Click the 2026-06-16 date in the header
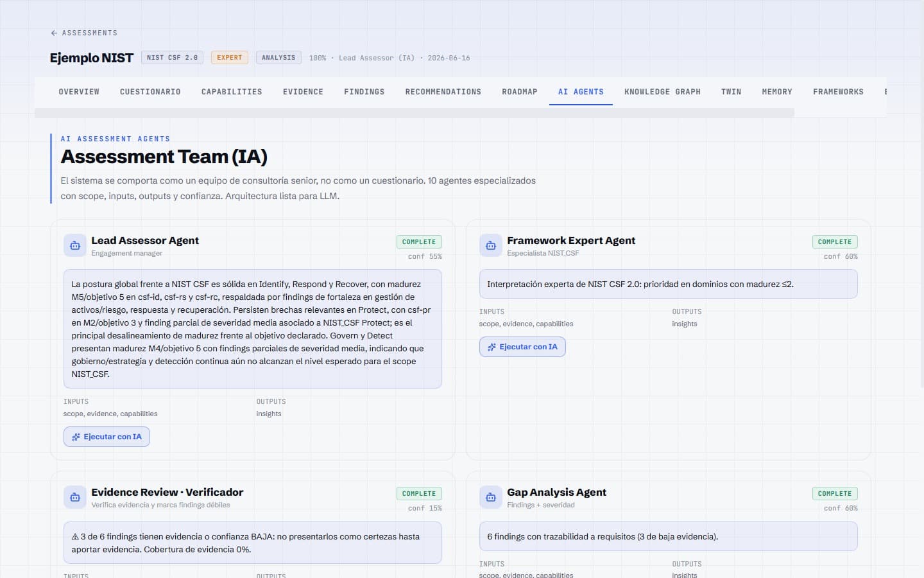This screenshot has height=578, width=924. click(x=449, y=58)
